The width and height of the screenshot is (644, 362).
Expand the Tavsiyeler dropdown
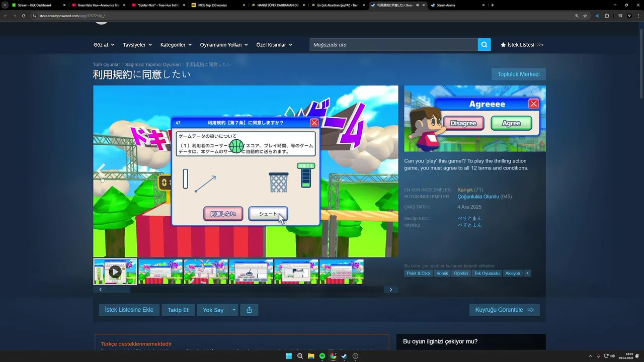137,45
